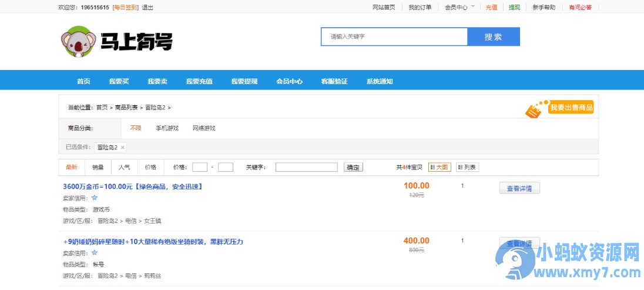This screenshot has width=644, height=290.
Task: Click the username 196515615
Action: click(x=95, y=8)
